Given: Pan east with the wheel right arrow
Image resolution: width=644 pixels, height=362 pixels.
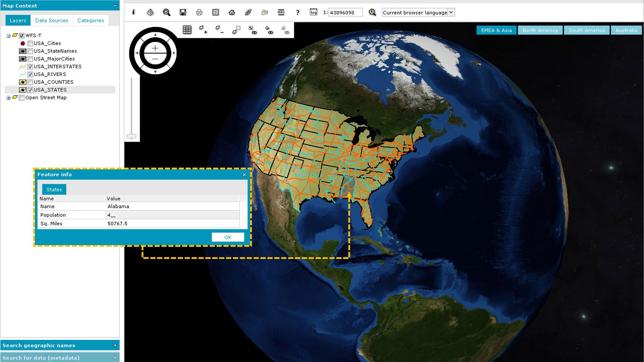Looking at the screenshot, I should coord(174,53).
